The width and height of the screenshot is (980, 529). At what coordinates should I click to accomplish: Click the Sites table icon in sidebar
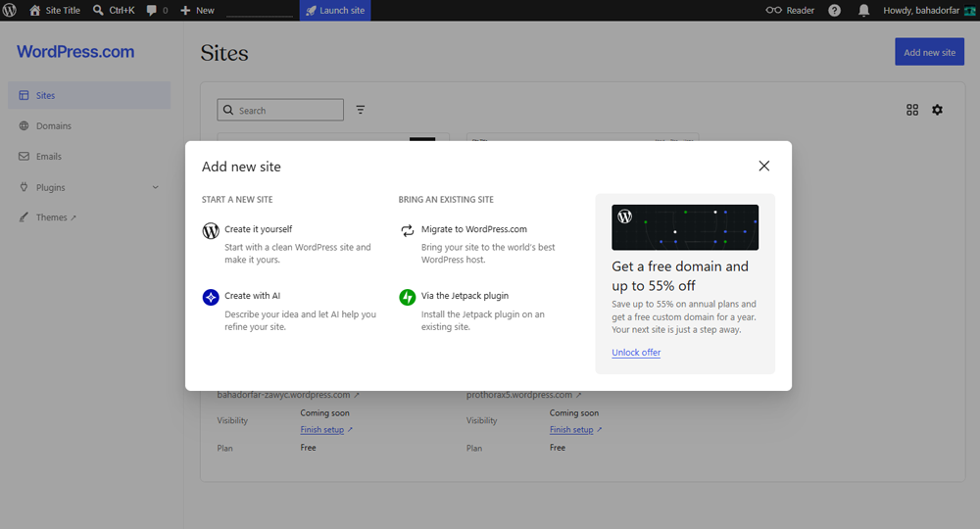[24, 95]
